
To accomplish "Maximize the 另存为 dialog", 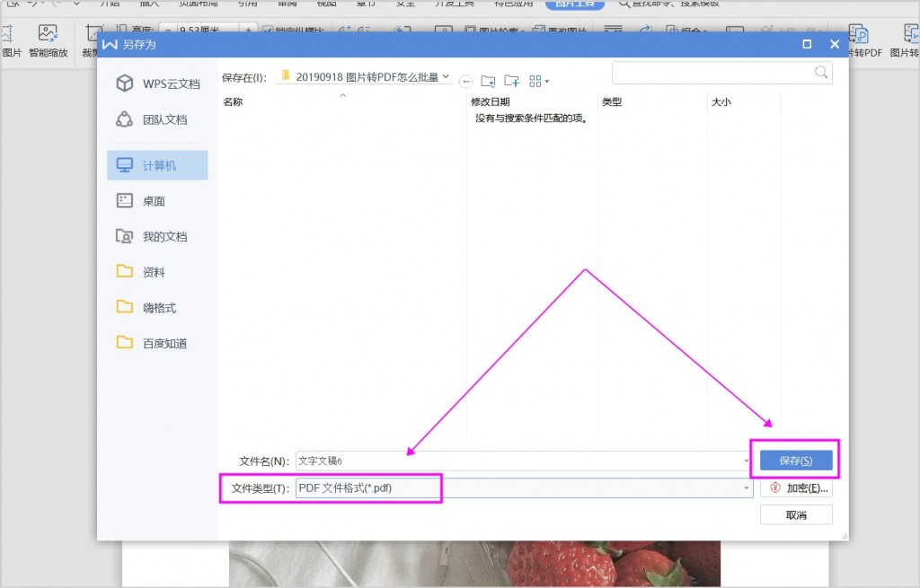I will tap(807, 44).
